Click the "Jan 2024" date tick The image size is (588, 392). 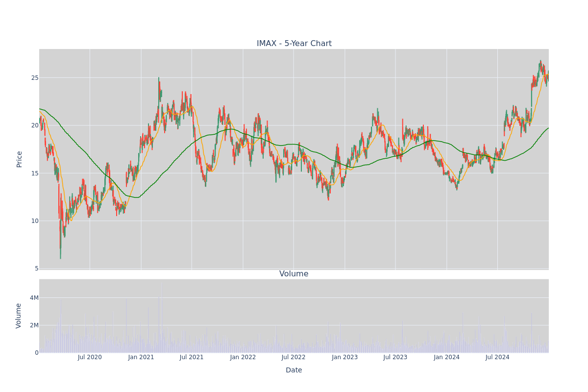447,357
